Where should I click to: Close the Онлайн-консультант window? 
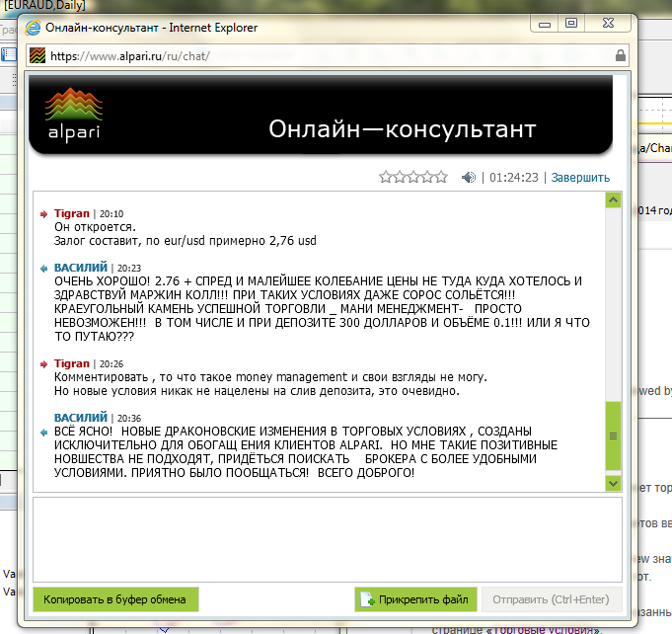[x=608, y=24]
